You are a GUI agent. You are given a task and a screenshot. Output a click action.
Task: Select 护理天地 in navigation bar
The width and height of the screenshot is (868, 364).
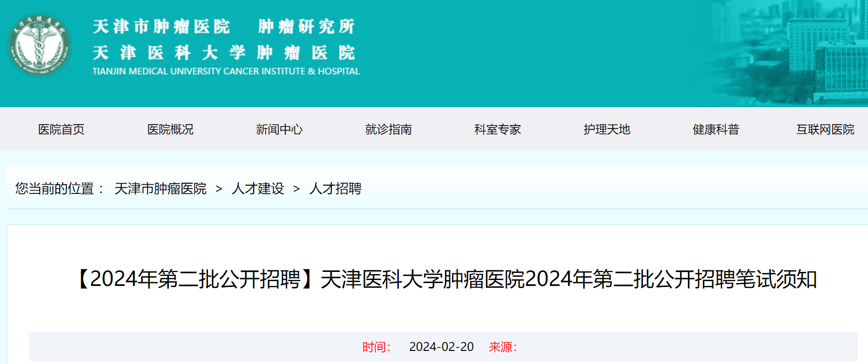click(x=607, y=129)
